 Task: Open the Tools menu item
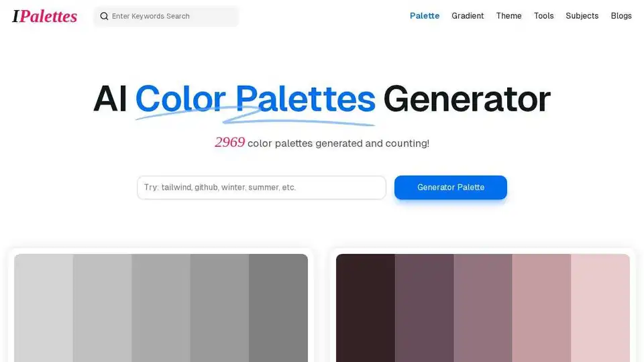[543, 16]
